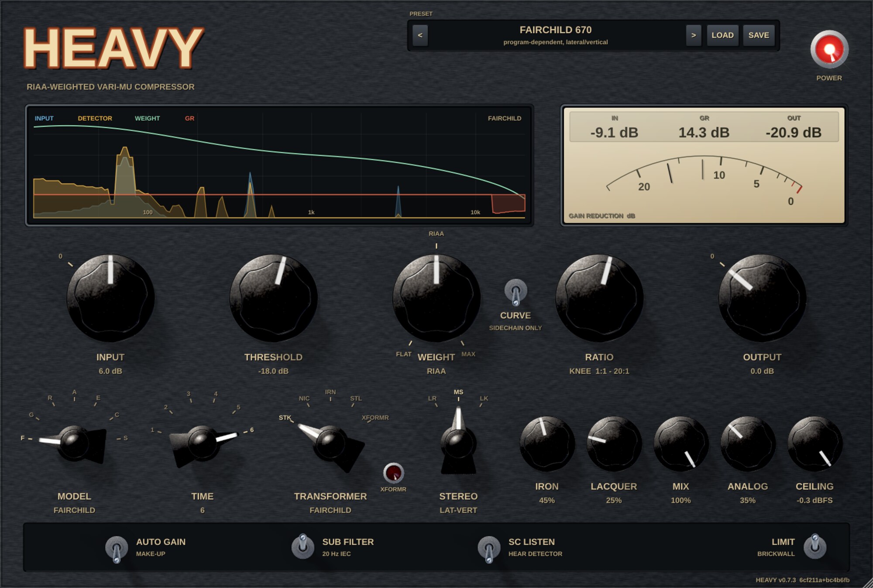This screenshot has width=873, height=588.
Task: Click the MIX knob
Action: pos(681,444)
